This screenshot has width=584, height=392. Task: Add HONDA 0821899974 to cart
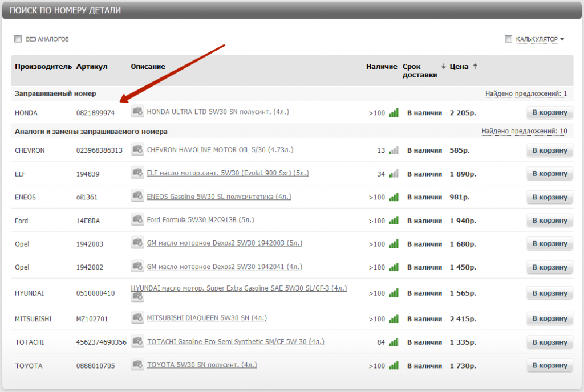[x=550, y=112]
